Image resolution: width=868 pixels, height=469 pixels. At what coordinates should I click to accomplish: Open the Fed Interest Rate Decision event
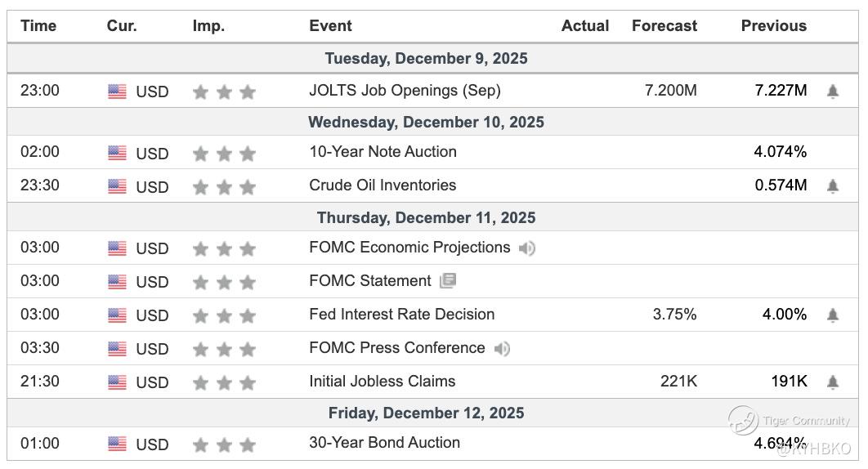coord(401,315)
